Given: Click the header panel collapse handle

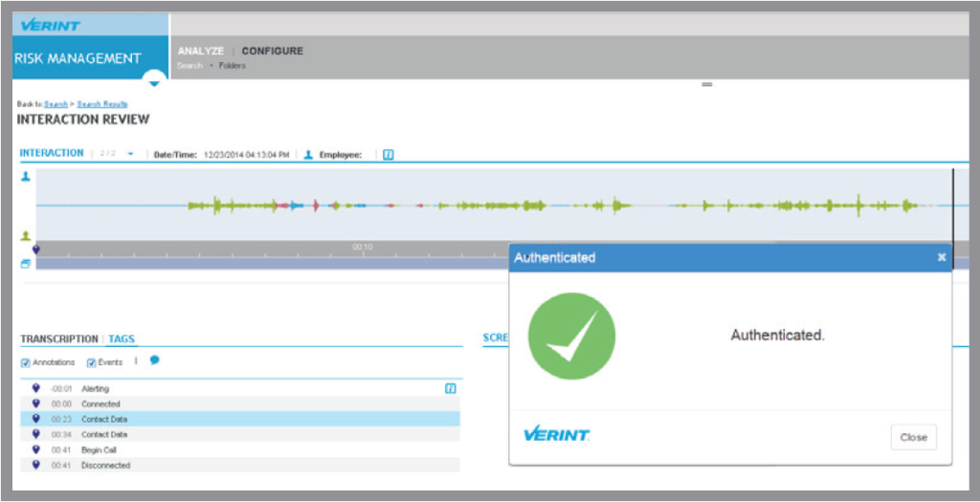Looking at the screenshot, I should pos(707,84).
